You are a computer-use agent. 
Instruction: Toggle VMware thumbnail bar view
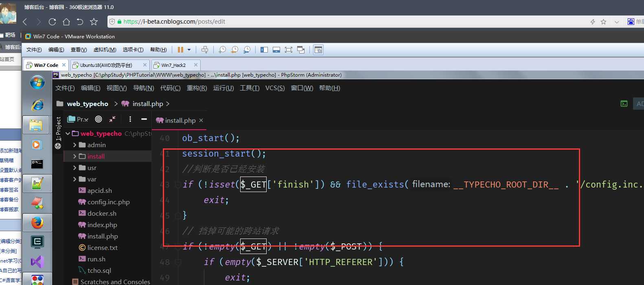[276, 50]
